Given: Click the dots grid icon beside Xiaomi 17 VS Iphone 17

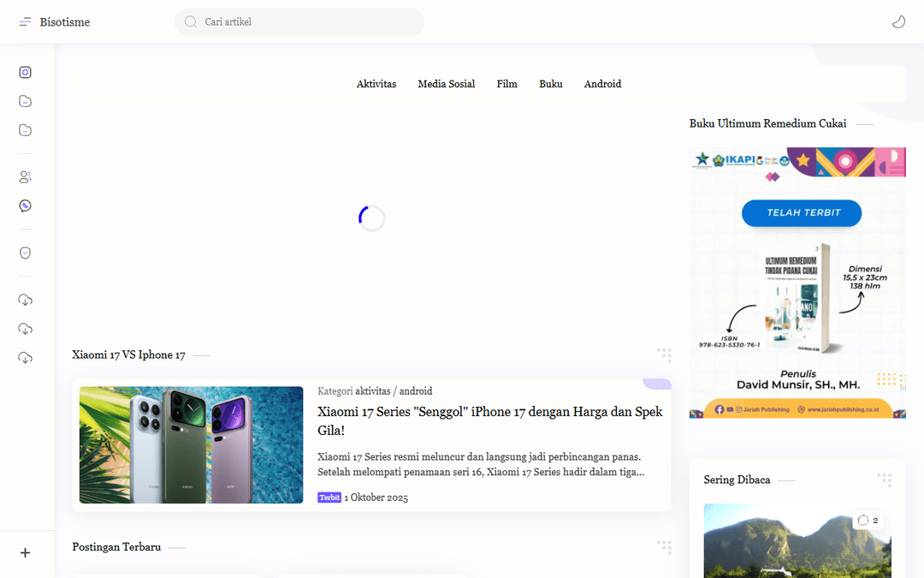Looking at the screenshot, I should pyautogui.click(x=664, y=354).
